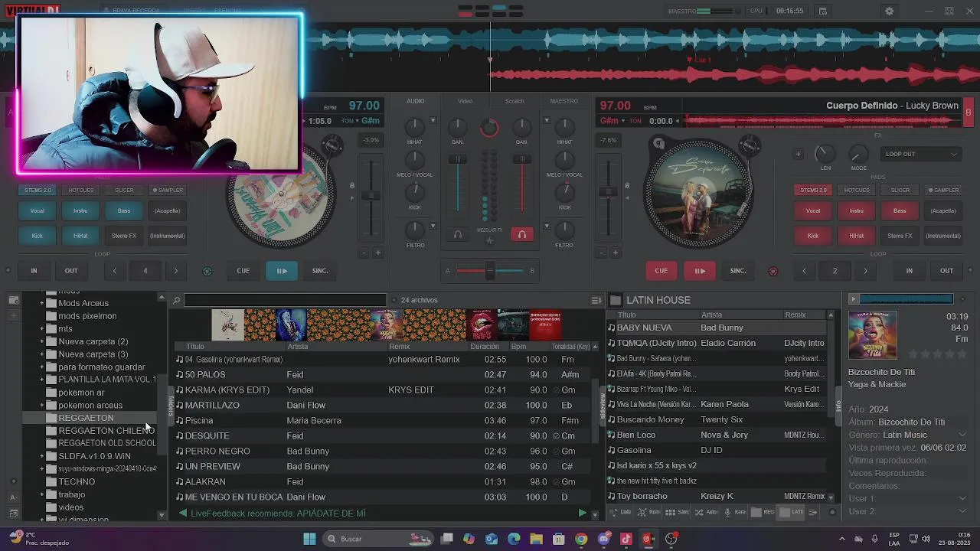Switch the left deck pads to HOTCUES

pos(81,190)
